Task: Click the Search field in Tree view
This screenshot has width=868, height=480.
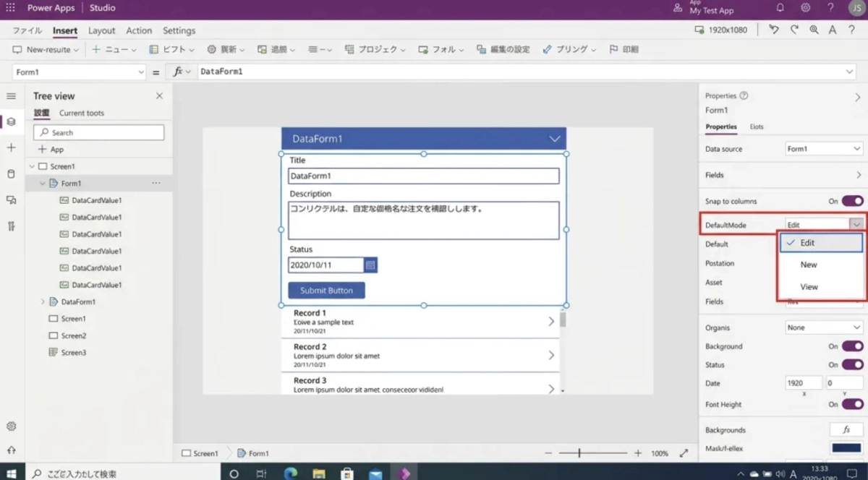Action: pos(98,132)
